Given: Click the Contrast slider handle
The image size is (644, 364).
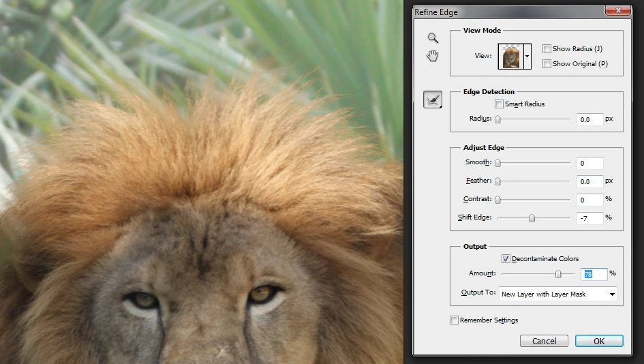Looking at the screenshot, I should 497,200.
